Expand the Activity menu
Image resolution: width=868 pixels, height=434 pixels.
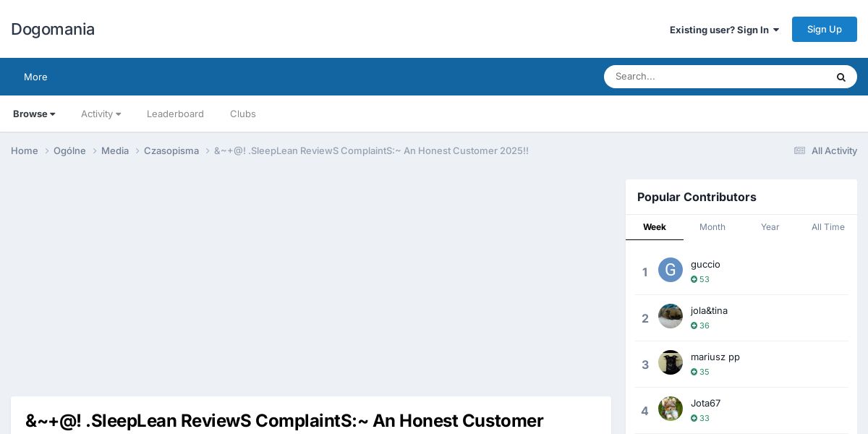101,114
